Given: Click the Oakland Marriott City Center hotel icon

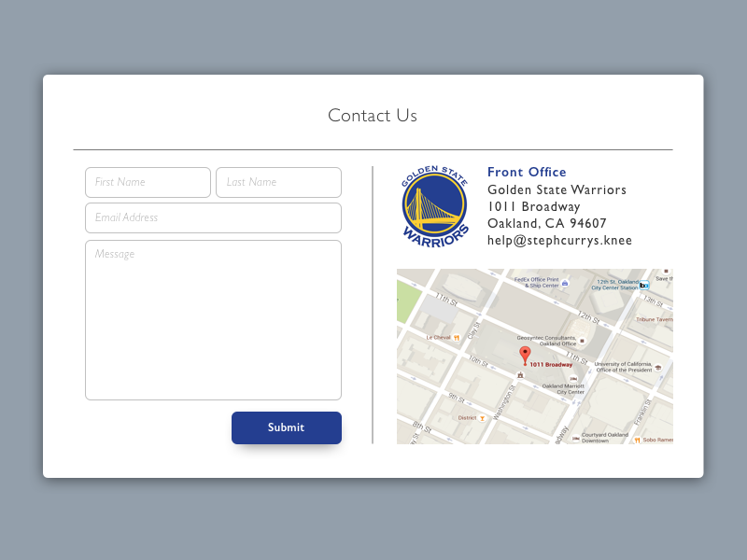Looking at the screenshot, I should tap(573, 378).
